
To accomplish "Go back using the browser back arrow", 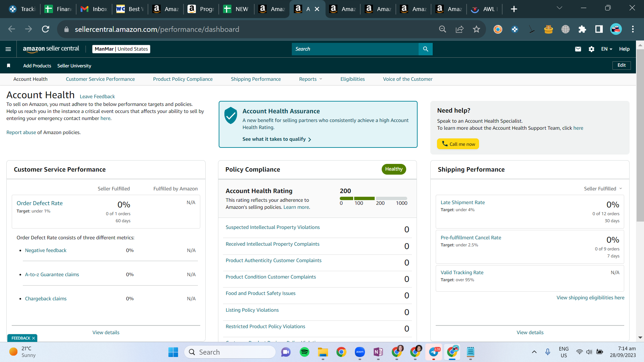I will 12,29.
